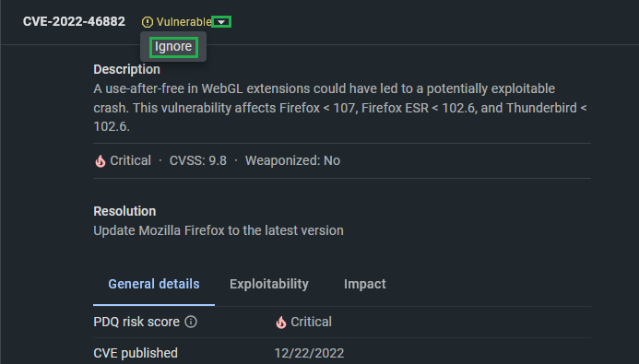Click the Critical value in risk score row

pos(311,322)
